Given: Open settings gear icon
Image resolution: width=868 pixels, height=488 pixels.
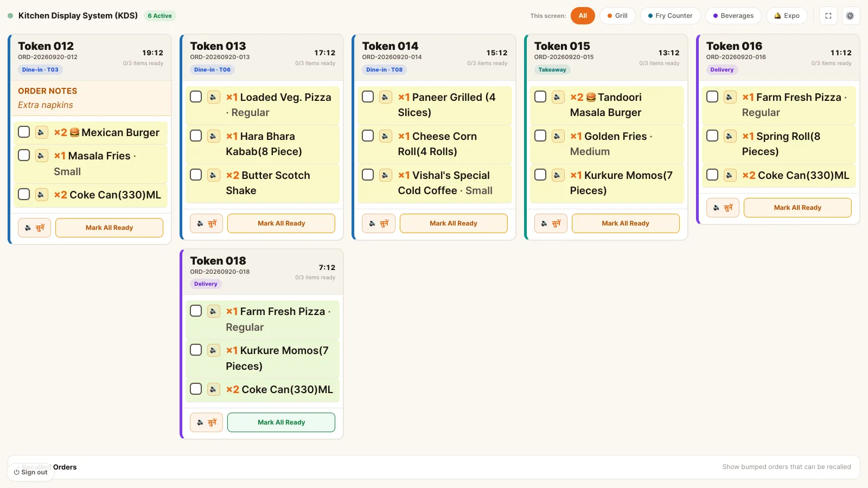Looking at the screenshot, I should [x=850, y=16].
